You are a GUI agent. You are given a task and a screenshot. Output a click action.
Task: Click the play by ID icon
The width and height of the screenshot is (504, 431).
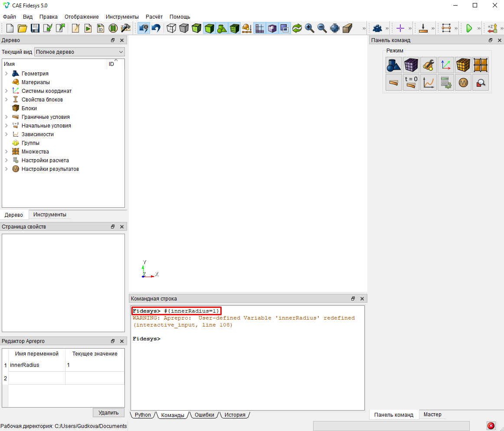click(x=101, y=28)
